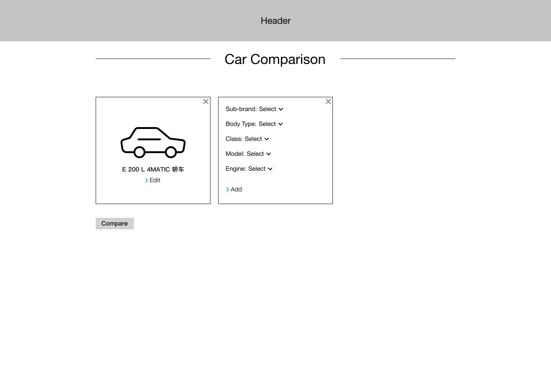Click the Add link
Viewport: 551px width, 392px height.
pyautogui.click(x=234, y=189)
